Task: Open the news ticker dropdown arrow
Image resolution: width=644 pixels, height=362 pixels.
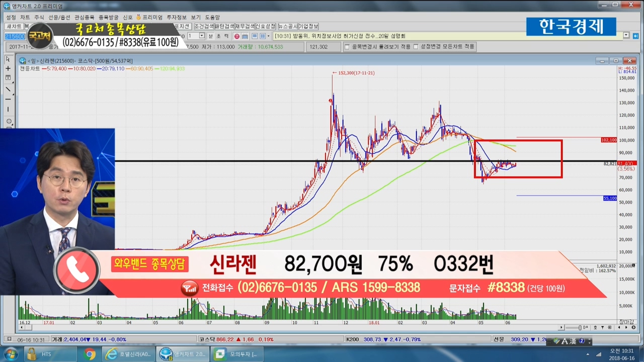Action: (626, 36)
